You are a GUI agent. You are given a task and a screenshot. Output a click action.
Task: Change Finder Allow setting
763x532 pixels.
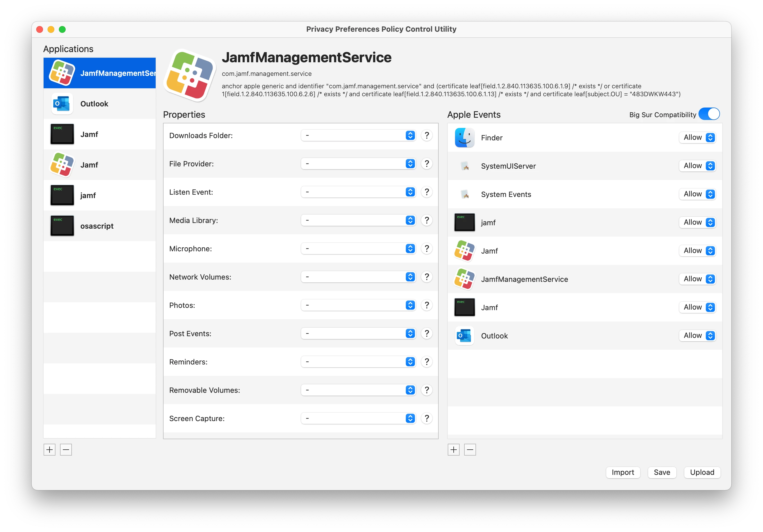click(x=698, y=138)
